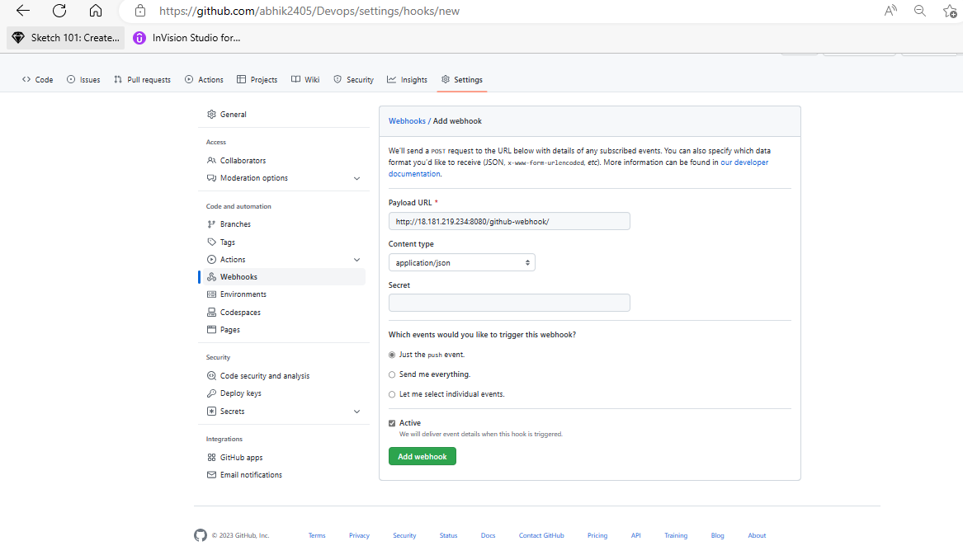The width and height of the screenshot is (963, 560).
Task: Open Secrets sidebar item
Action: pyautogui.click(x=232, y=412)
